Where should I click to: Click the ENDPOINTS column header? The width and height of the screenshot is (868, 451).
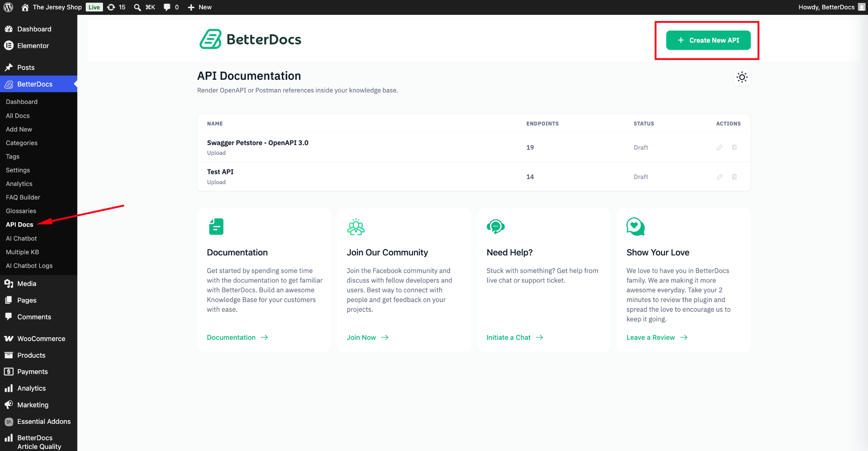[x=542, y=124]
